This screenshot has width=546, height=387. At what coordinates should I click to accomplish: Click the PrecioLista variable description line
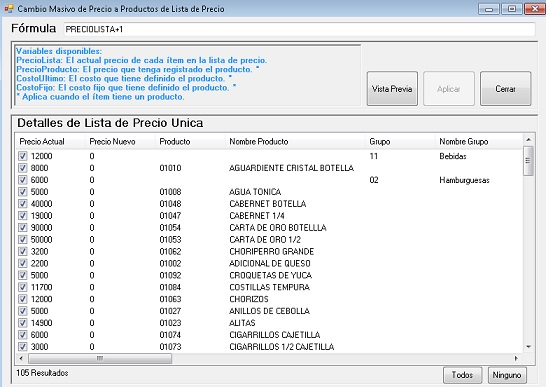(141, 60)
